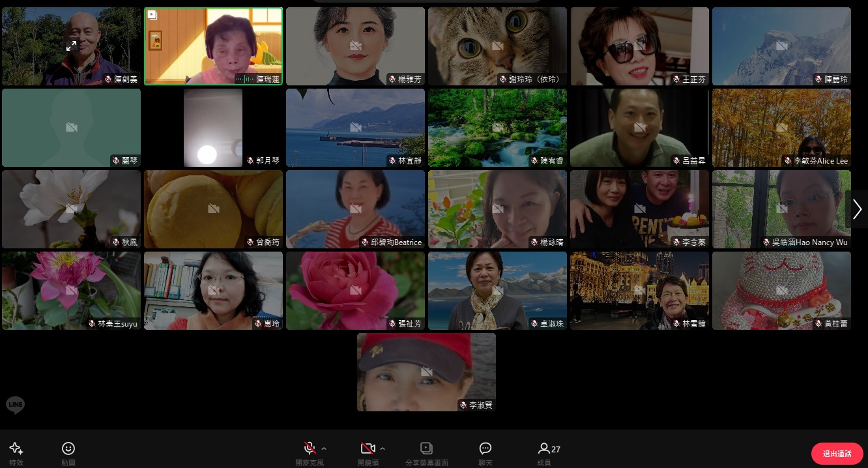The image size is (868, 468).
Task: Start sharing screen via 分享螢幕畫面
Action: click(x=426, y=452)
